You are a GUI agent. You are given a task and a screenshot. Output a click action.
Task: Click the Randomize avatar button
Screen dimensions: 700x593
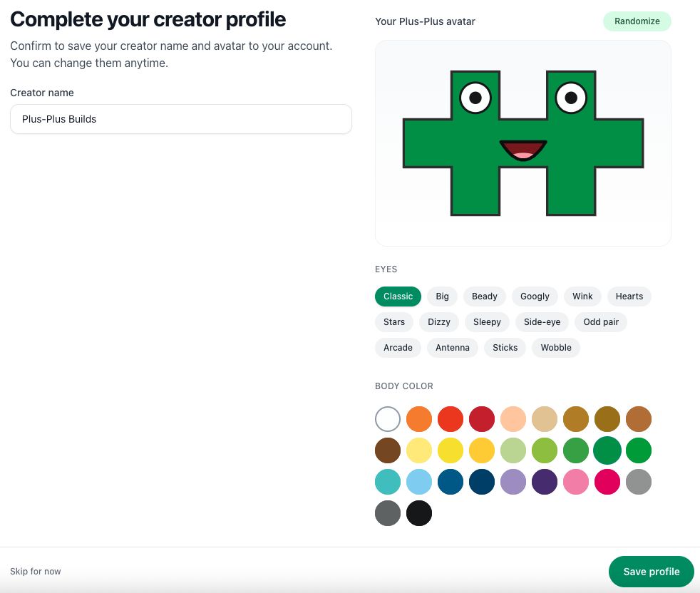[637, 21]
